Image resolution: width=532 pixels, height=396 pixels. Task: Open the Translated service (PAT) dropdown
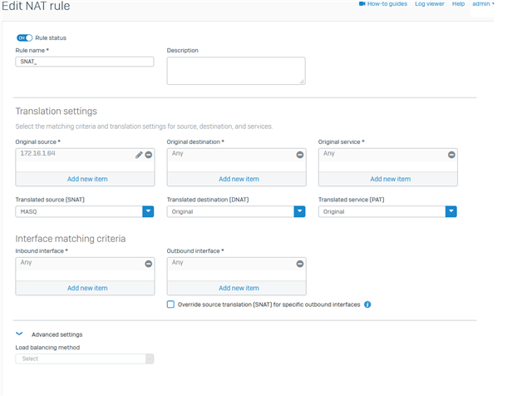(387, 211)
